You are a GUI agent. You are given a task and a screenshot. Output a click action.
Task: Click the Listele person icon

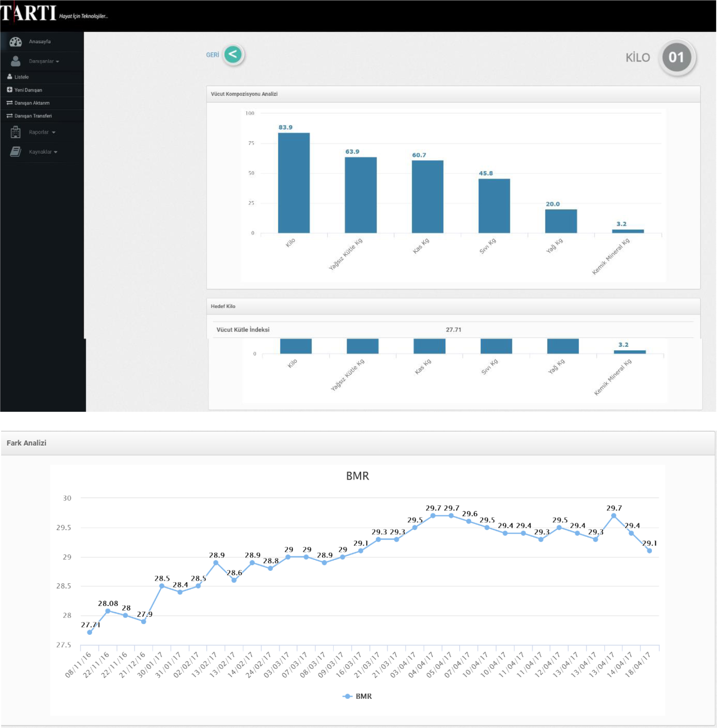[x=10, y=76]
